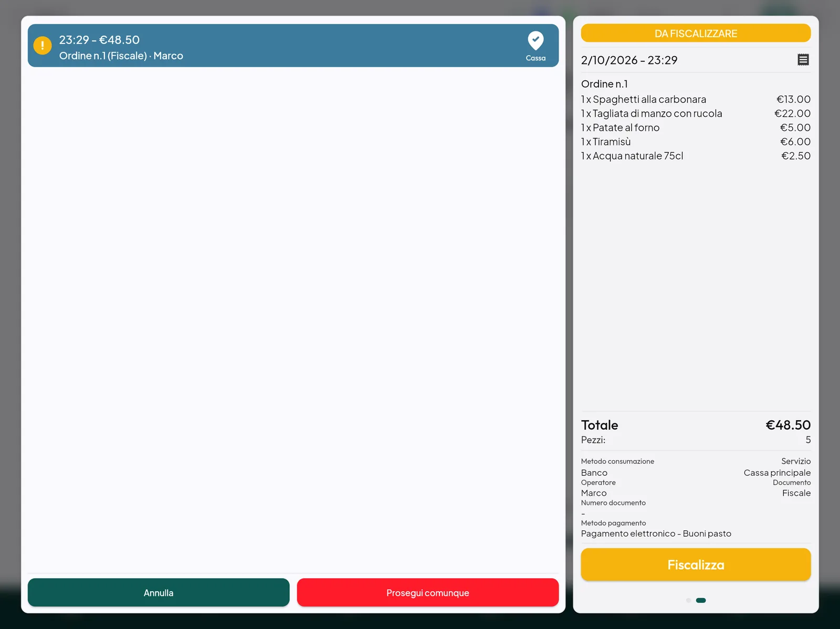Click the Prosegui comunque button

(x=428, y=593)
